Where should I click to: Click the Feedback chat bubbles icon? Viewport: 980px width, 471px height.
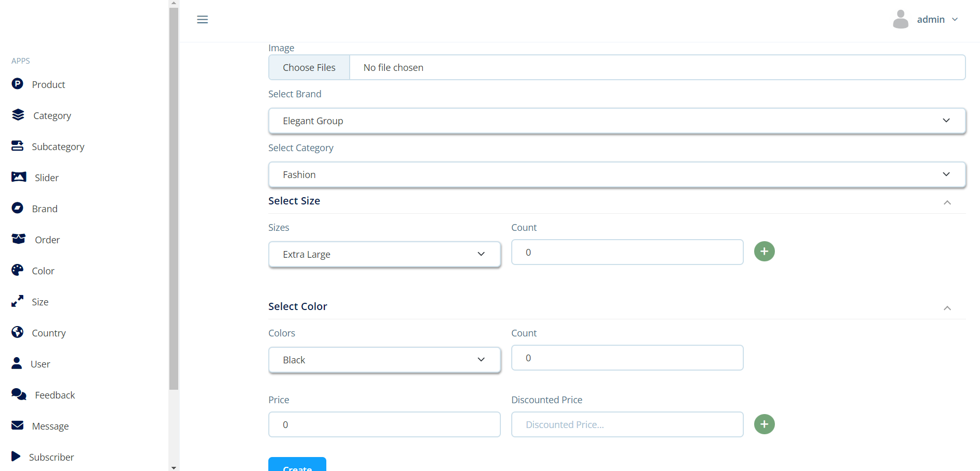pyautogui.click(x=19, y=394)
